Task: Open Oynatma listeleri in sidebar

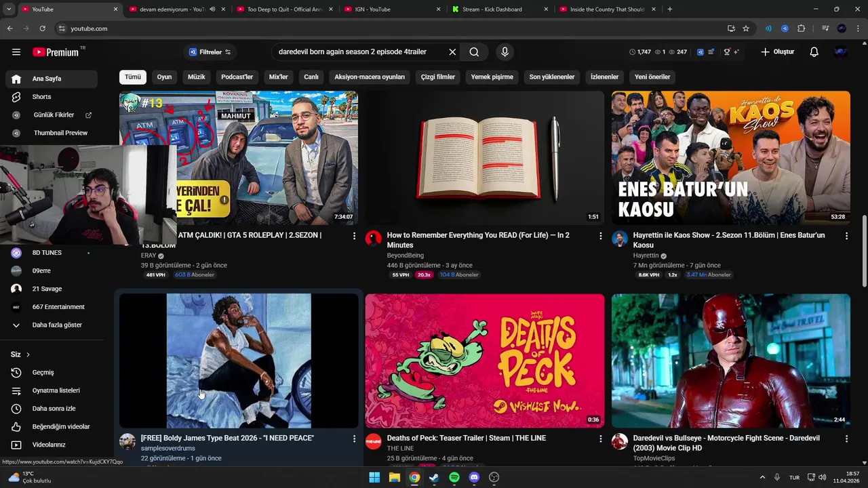Action: (x=52, y=390)
